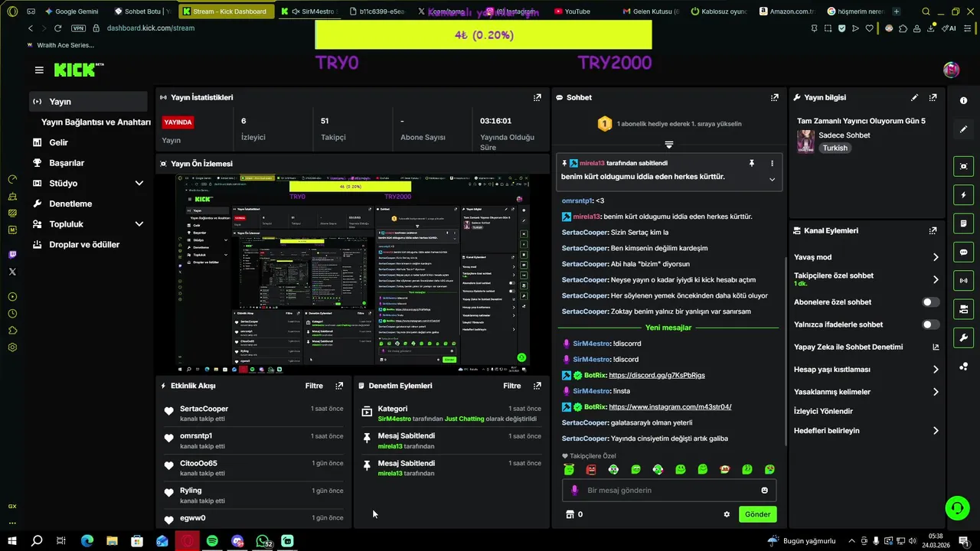Toggle Abonelere özel sohbet switch
980x551 pixels.
point(930,302)
